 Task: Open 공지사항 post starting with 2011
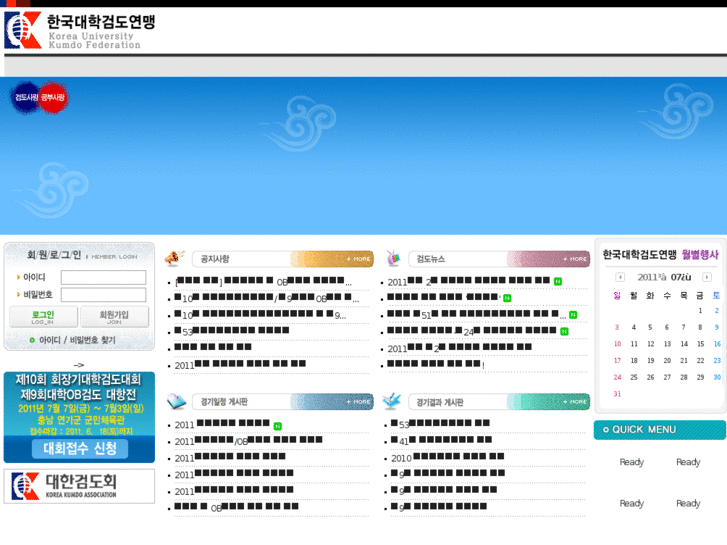(240, 365)
